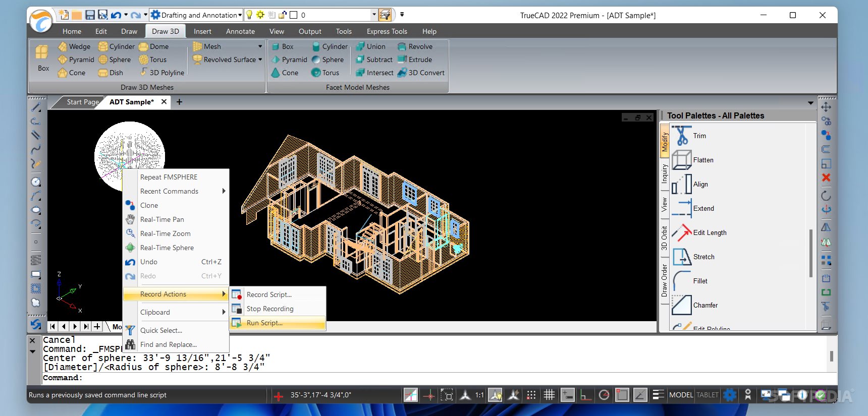Click the red X delete icon on right toolbar
868x416 pixels.
click(x=826, y=177)
